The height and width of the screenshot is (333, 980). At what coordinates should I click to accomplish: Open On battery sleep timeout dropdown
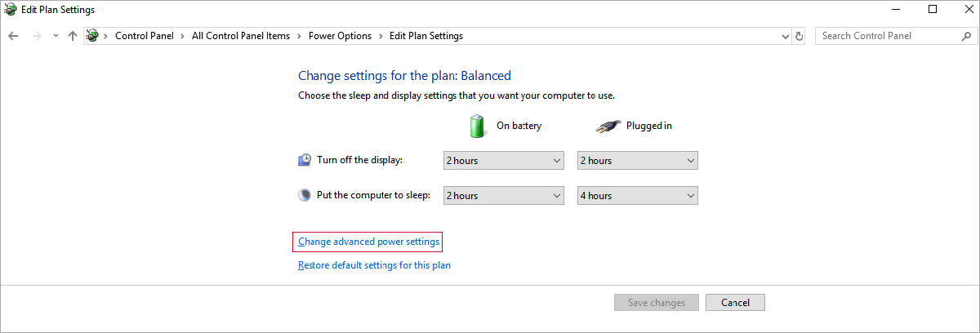(x=503, y=196)
